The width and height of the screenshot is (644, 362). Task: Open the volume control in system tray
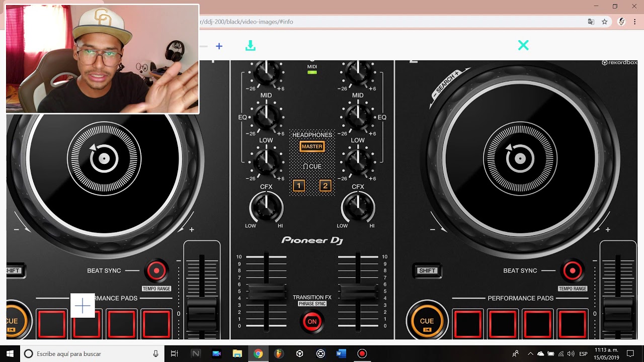tap(571, 353)
